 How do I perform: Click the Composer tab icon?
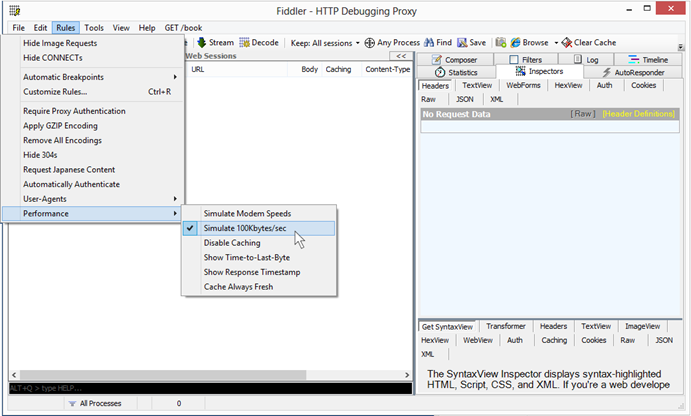(436, 59)
